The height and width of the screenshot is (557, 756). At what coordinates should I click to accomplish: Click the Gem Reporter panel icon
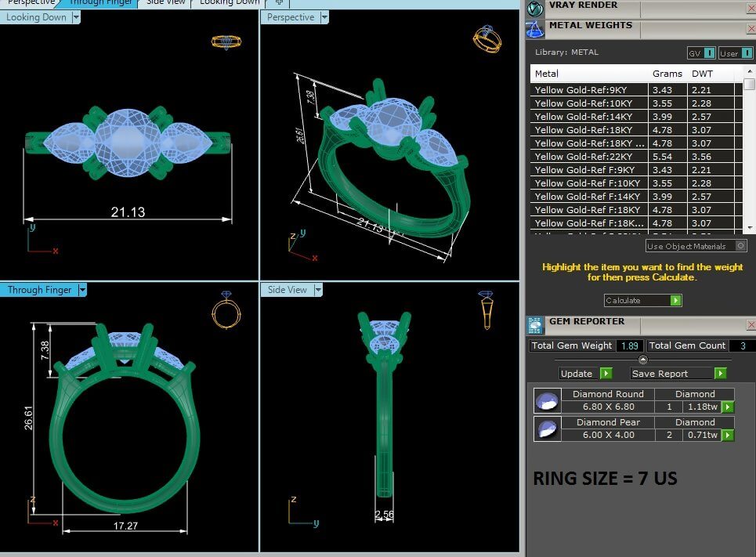pyautogui.click(x=535, y=325)
